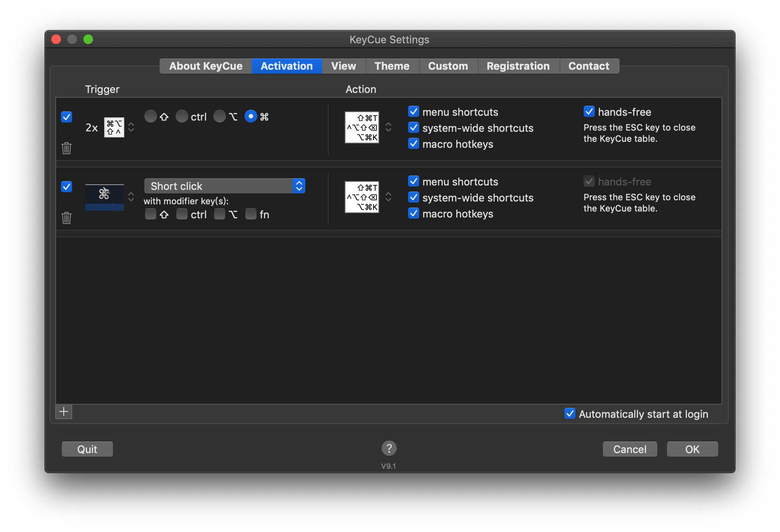Open the View tab

344,66
